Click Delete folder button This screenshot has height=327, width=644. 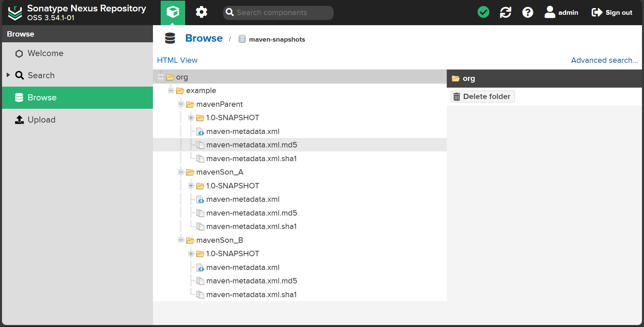pos(483,97)
